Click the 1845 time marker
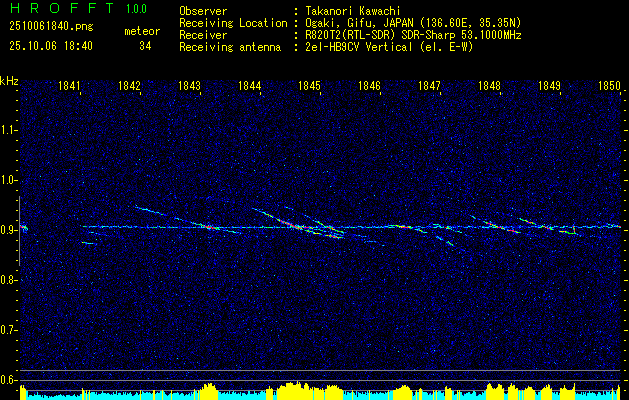The image size is (629, 400). tap(309, 86)
